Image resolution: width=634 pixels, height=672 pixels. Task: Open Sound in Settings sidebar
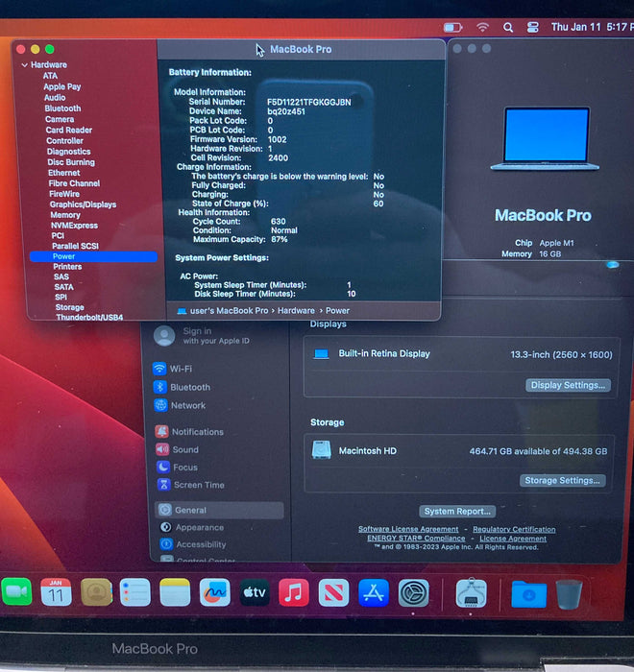tap(178, 449)
